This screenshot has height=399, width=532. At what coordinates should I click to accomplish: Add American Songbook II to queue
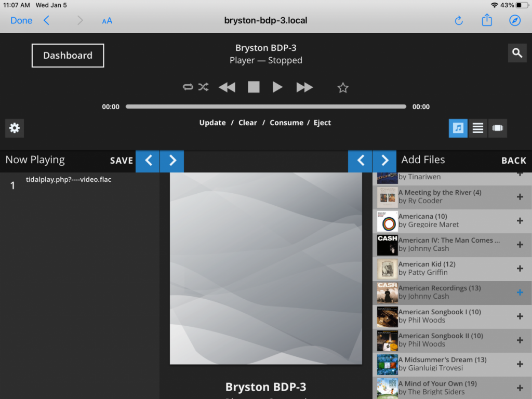520,340
